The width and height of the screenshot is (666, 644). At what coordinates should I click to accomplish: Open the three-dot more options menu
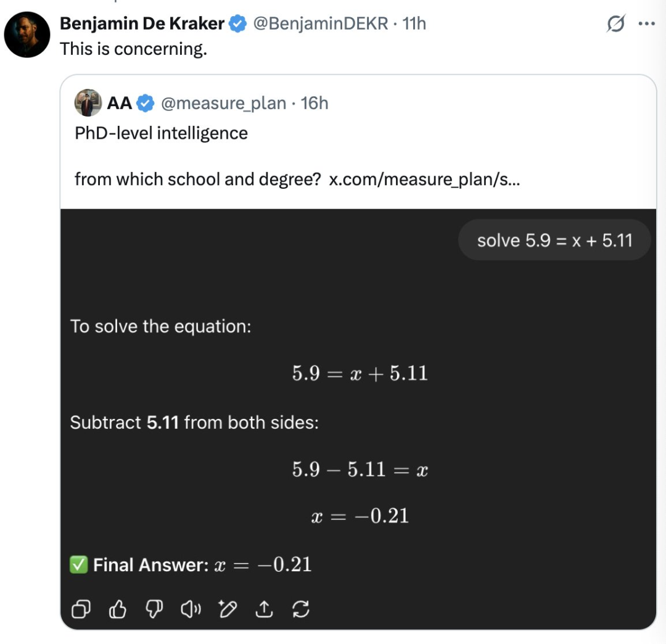coord(646,23)
